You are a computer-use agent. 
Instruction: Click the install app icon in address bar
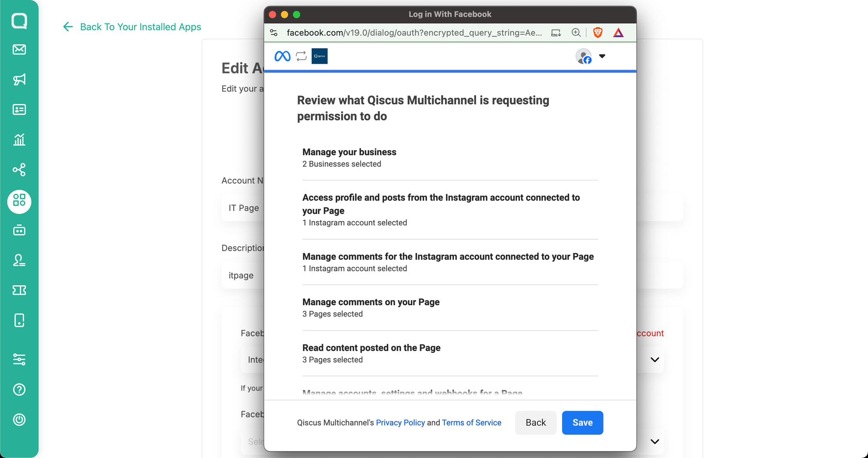[556, 33]
